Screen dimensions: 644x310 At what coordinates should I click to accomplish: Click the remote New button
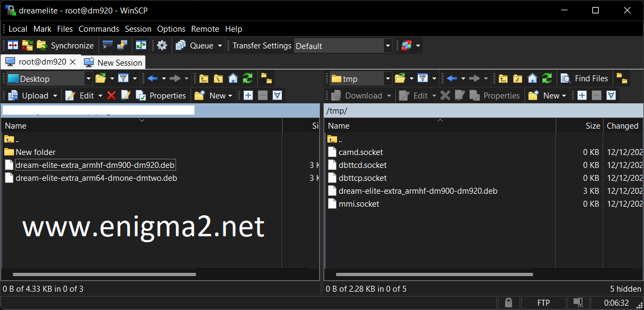click(x=548, y=96)
